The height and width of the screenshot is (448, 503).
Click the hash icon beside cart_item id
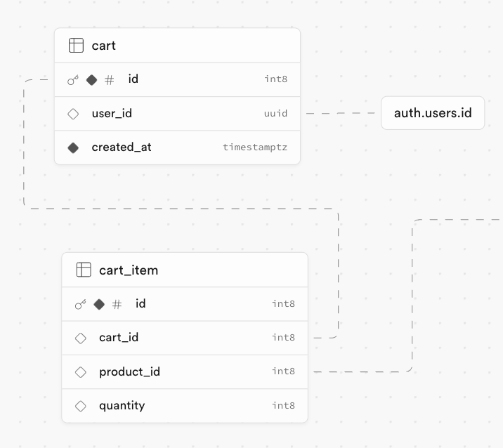117,304
